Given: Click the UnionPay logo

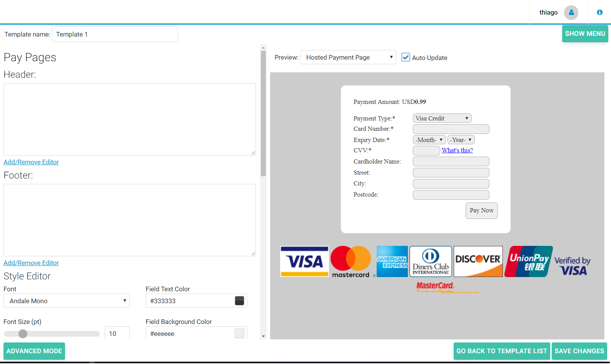Looking at the screenshot, I should (x=529, y=262).
